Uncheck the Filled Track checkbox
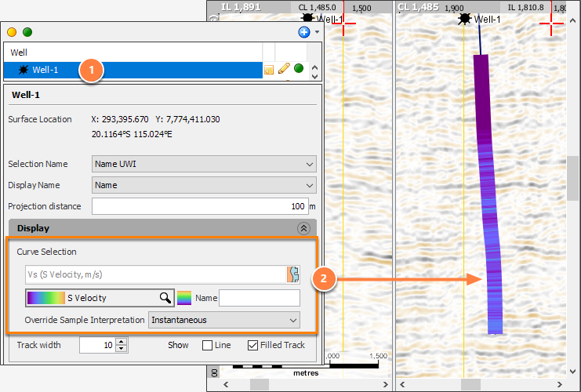Screen dimensions: 581x392 point(252,345)
